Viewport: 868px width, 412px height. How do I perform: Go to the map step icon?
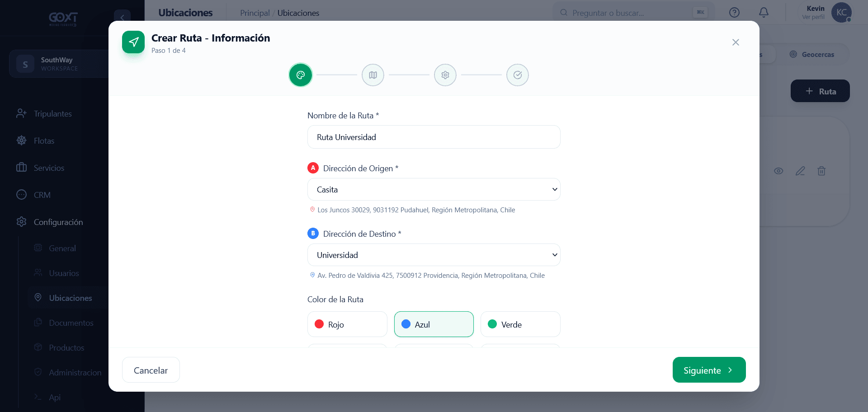[373, 75]
